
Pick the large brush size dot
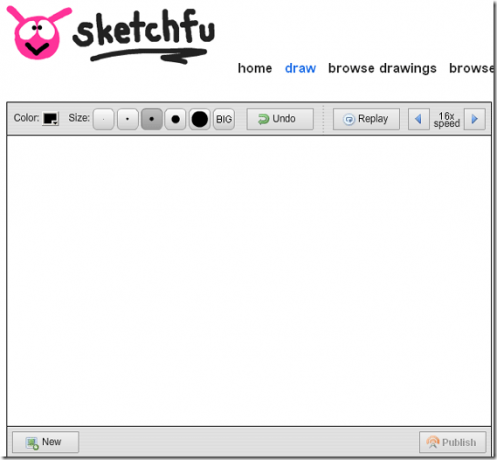175,119
